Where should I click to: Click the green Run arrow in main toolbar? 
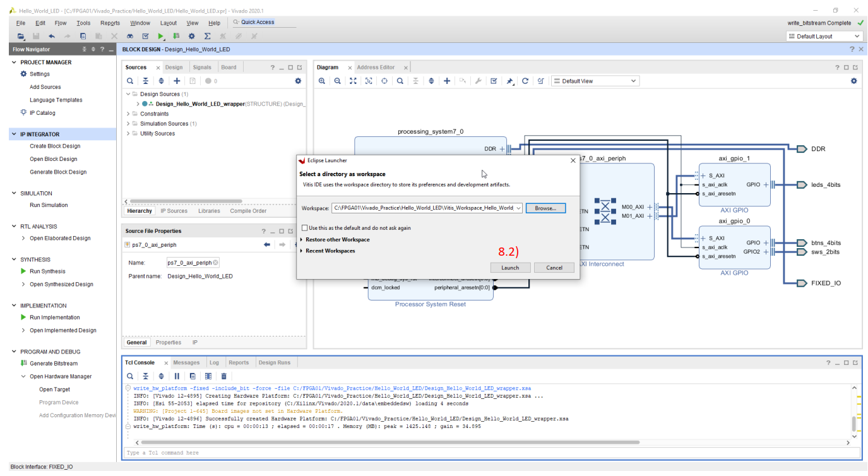pyautogui.click(x=161, y=36)
